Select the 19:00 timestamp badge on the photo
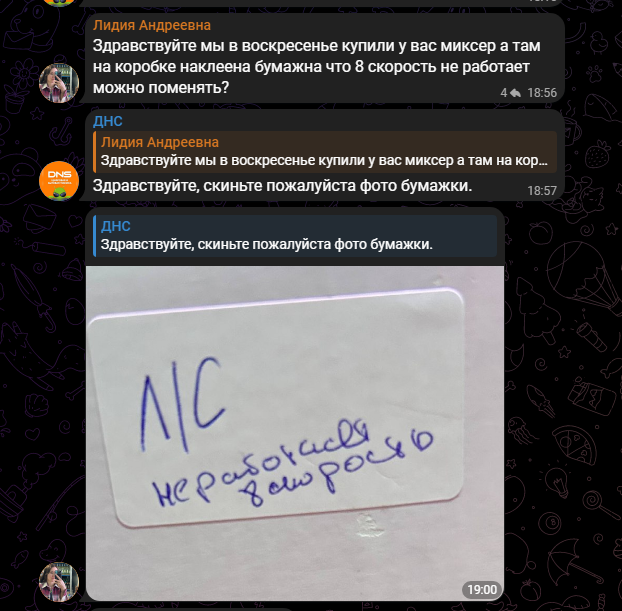Image resolution: width=622 pixels, height=611 pixels. click(x=482, y=590)
